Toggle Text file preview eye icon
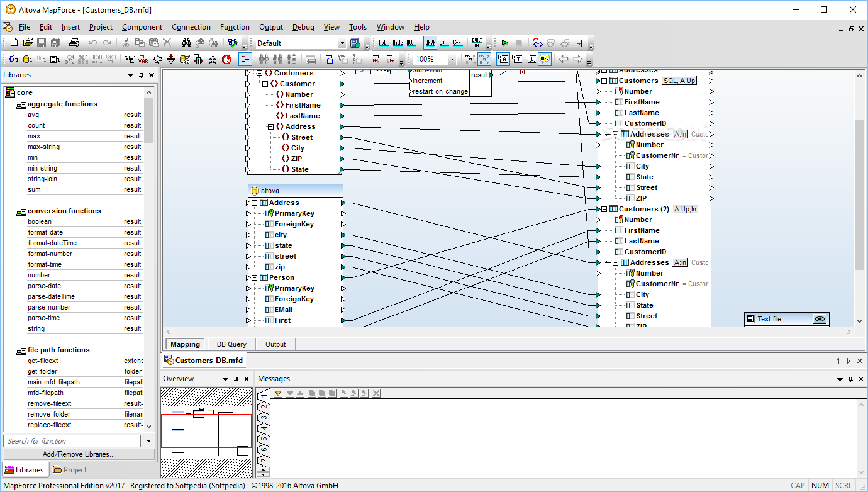 click(820, 319)
